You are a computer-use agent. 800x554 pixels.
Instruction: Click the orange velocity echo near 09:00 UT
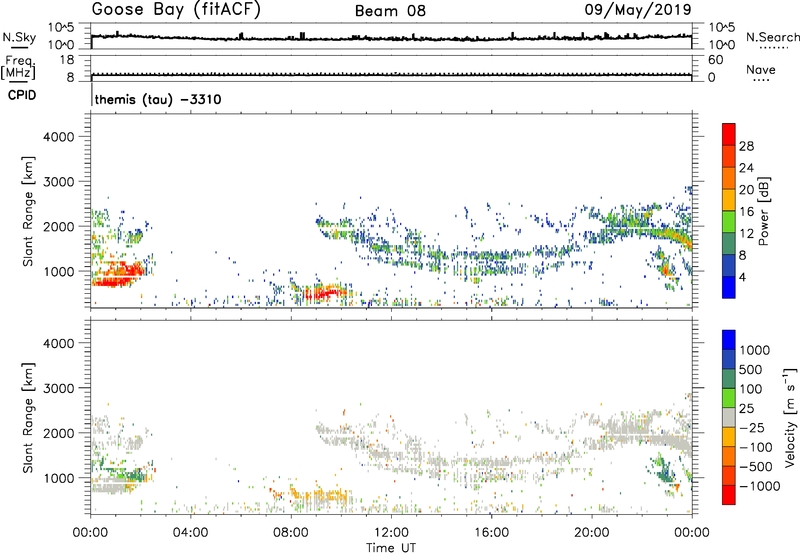[321, 495]
